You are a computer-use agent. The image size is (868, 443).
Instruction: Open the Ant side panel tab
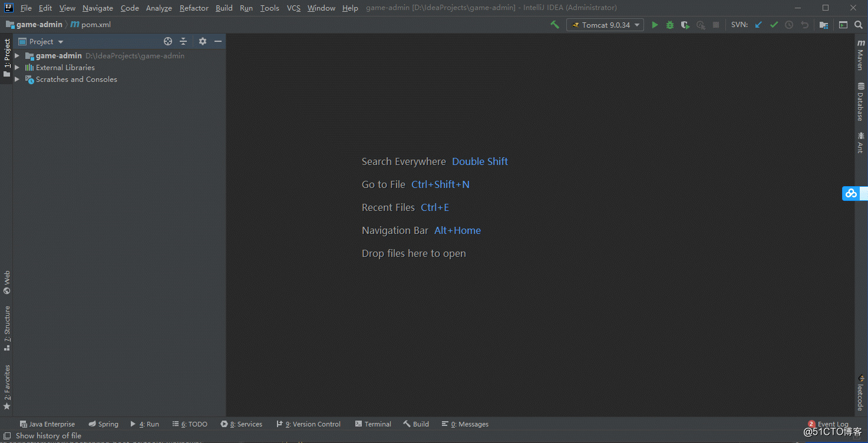pos(861,142)
